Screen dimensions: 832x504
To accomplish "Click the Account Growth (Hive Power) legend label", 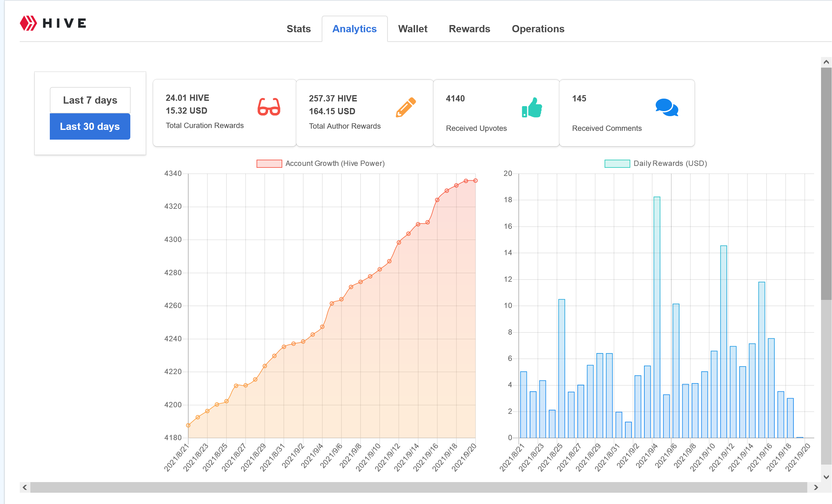I will coord(335,164).
